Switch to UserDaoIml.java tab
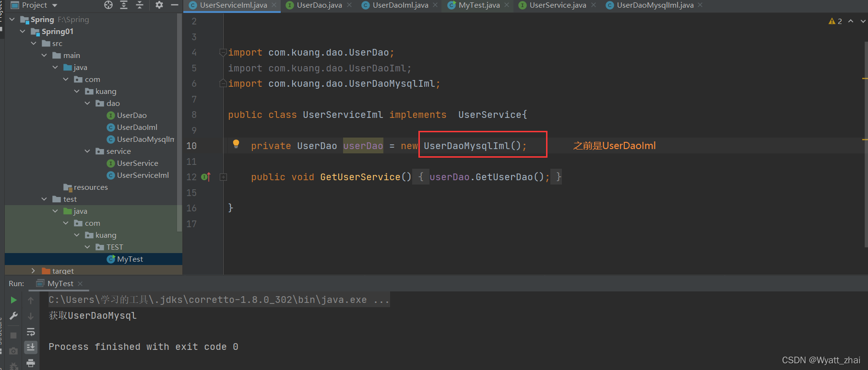The width and height of the screenshot is (868, 370). [x=400, y=5]
